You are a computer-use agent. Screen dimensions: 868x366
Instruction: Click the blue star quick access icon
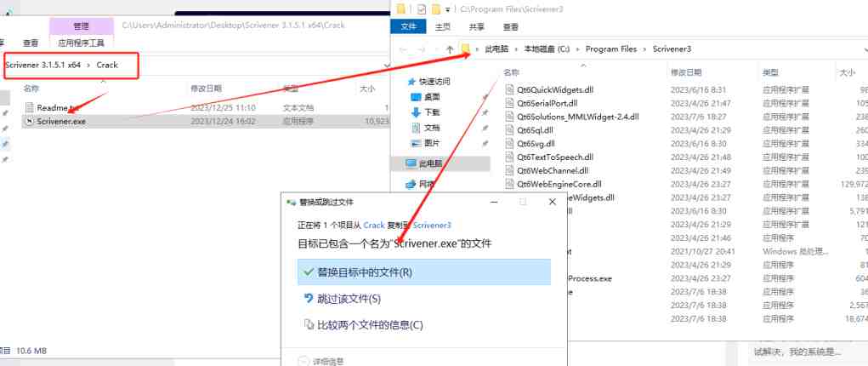tap(411, 82)
